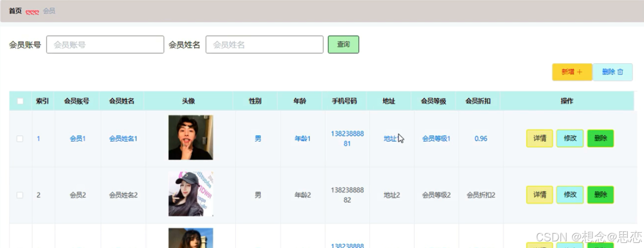Image resolution: width=644 pixels, height=248 pixels.
Task: Select the 会员姓名1 cell
Action: click(x=124, y=139)
